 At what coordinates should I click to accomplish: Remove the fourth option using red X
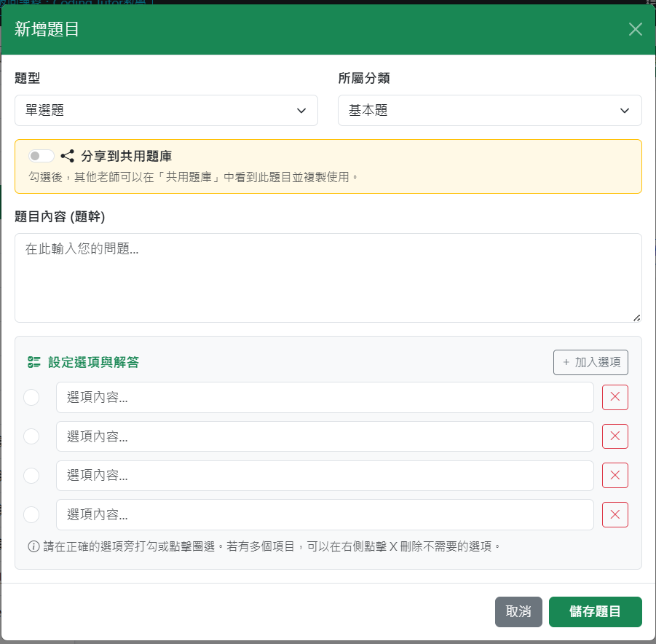click(614, 515)
